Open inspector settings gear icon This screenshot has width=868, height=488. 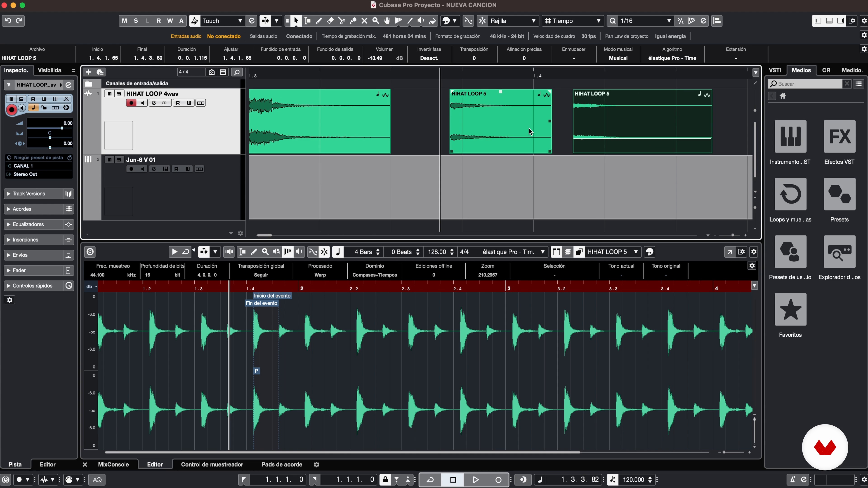(x=10, y=300)
